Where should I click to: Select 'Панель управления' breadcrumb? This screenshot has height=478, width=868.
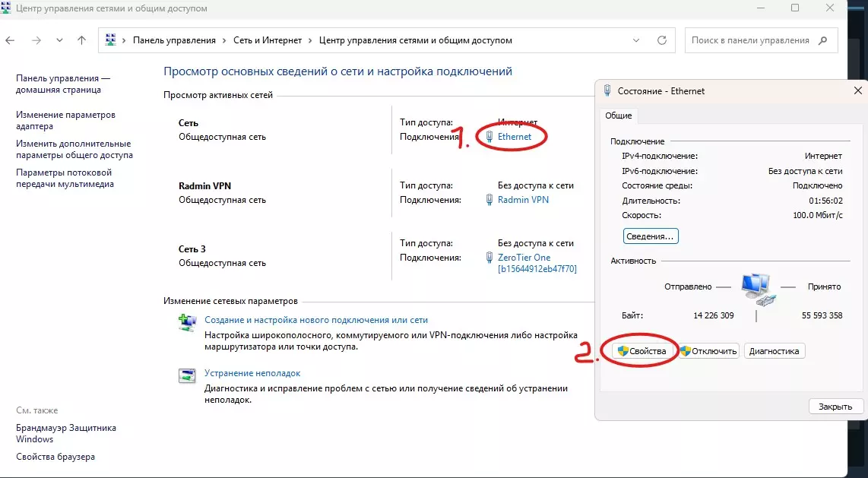point(174,40)
